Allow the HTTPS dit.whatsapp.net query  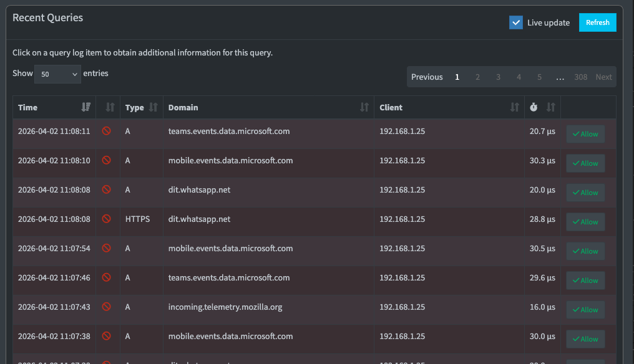coord(585,222)
